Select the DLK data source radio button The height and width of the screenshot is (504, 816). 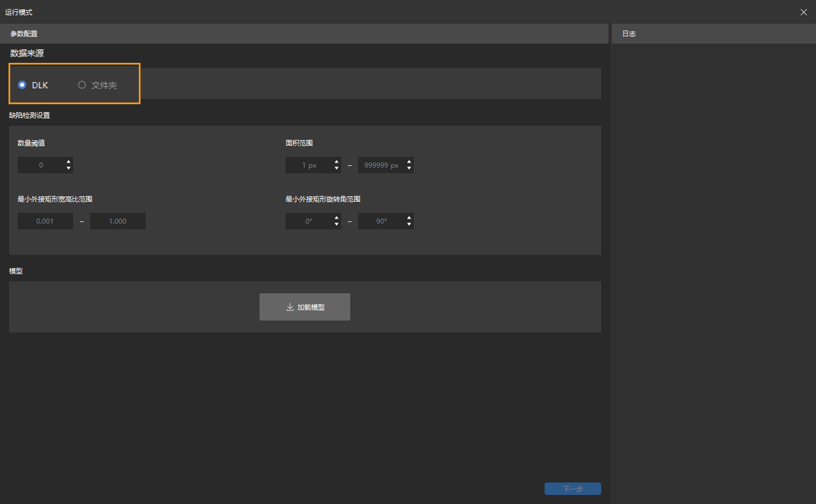click(22, 85)
